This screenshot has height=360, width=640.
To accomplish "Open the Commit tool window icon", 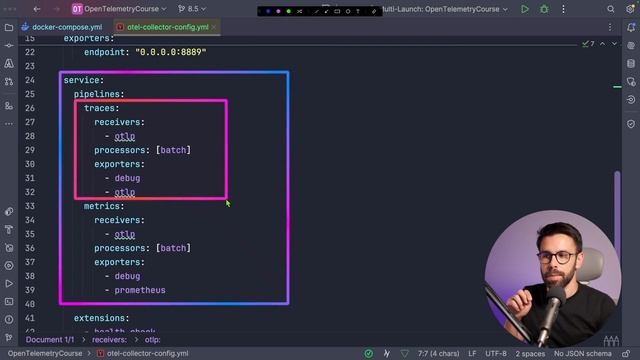I will [9, 46].
